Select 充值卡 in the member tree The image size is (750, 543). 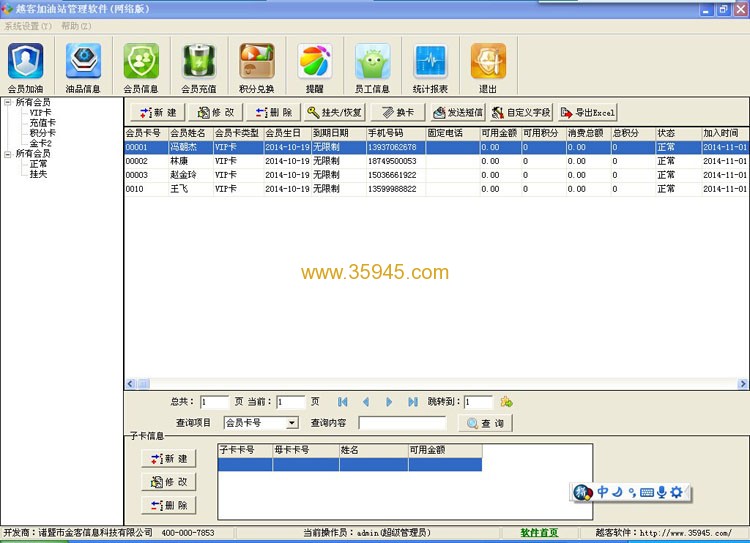(43, 123)
